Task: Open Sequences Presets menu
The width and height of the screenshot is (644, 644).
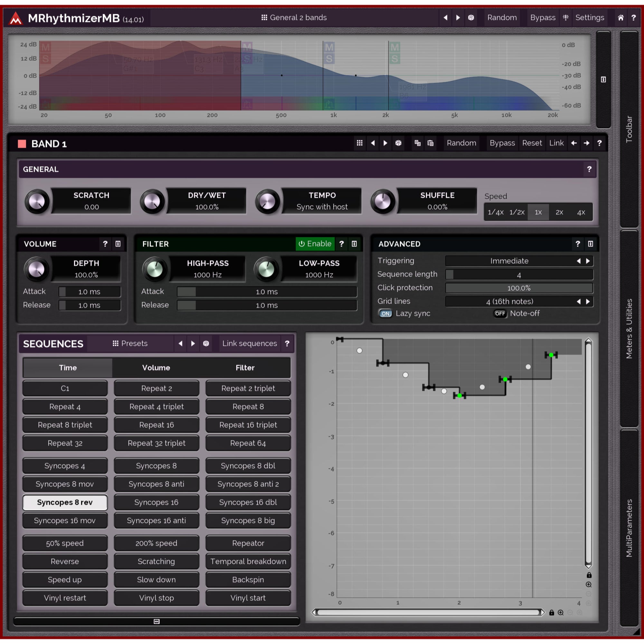Action: [x=130, y=343]
